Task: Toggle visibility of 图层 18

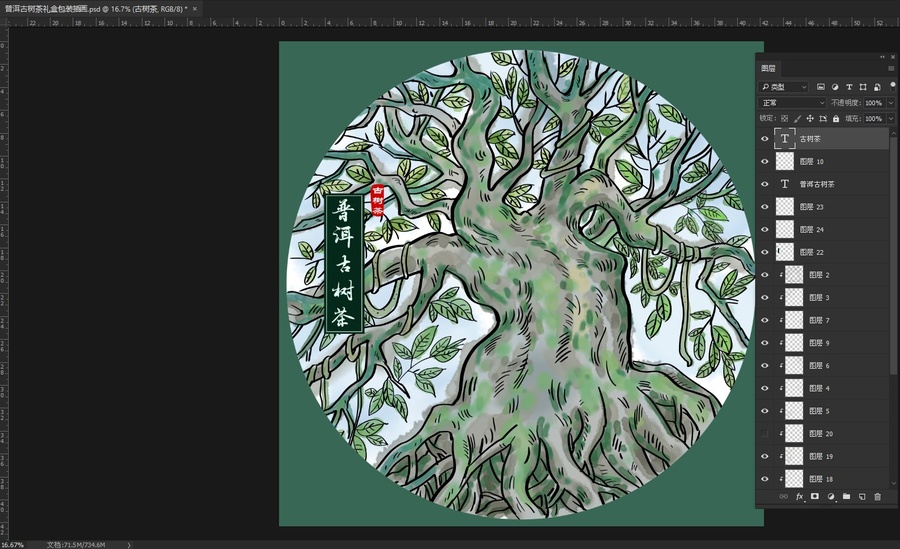Action: tap(765, 479)
